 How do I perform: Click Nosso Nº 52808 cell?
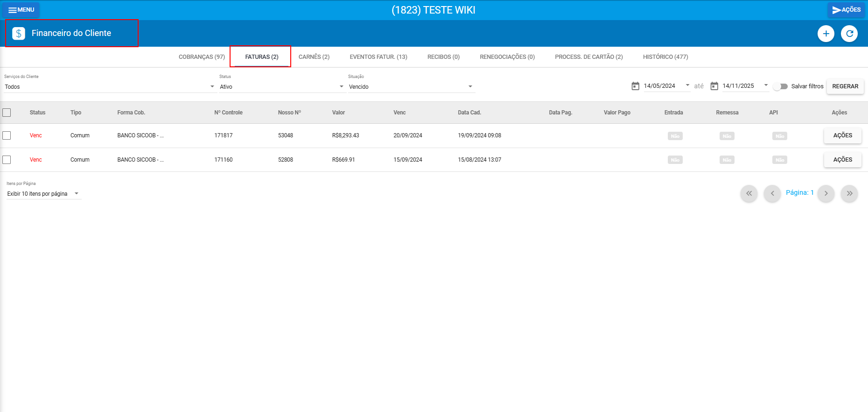[286, 160]
